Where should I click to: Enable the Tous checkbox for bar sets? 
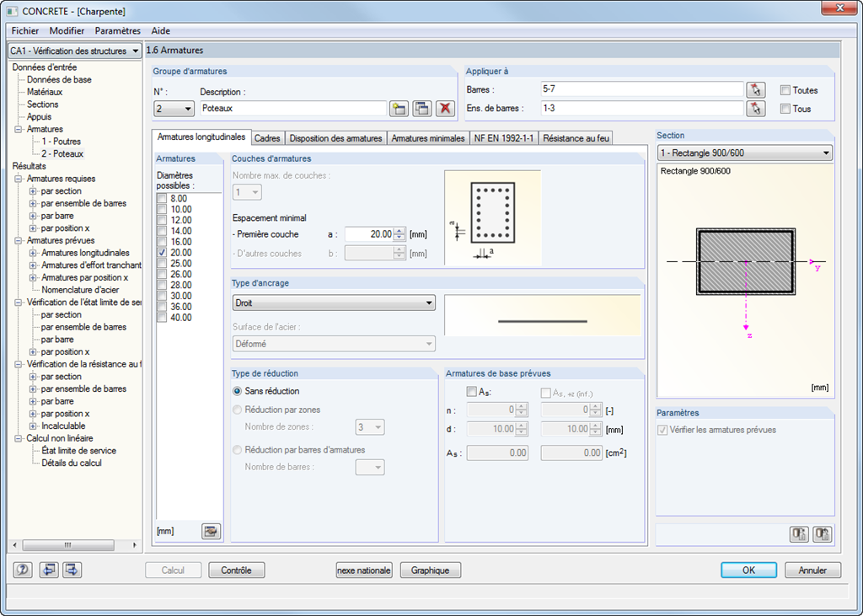(x=785, y=109)
